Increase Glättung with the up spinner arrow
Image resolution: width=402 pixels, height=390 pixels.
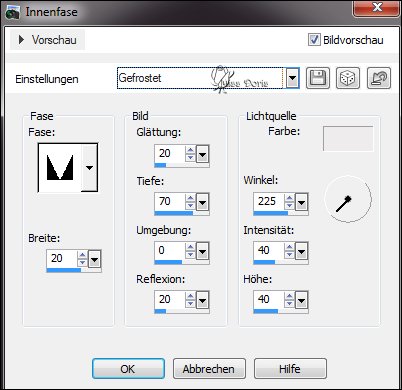[190, 150]
